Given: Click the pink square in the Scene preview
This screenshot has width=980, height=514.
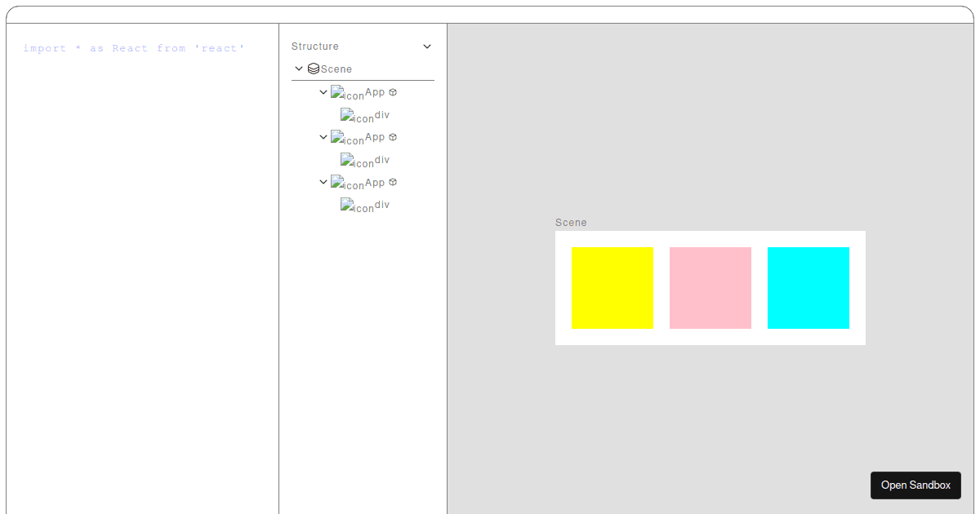Looking at the screenshot, I should coord(710,287).
